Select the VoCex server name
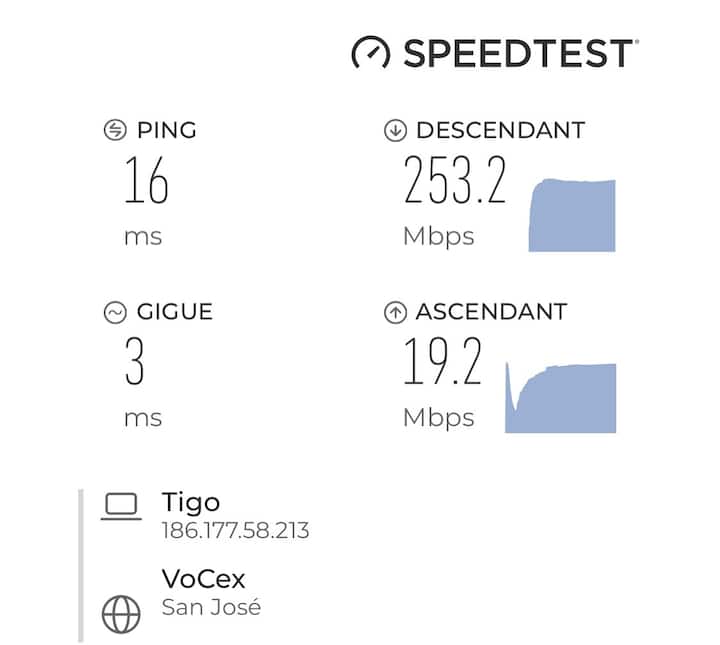Image resolution: width=720 pixels, height=645 pixels. [203, 578]
